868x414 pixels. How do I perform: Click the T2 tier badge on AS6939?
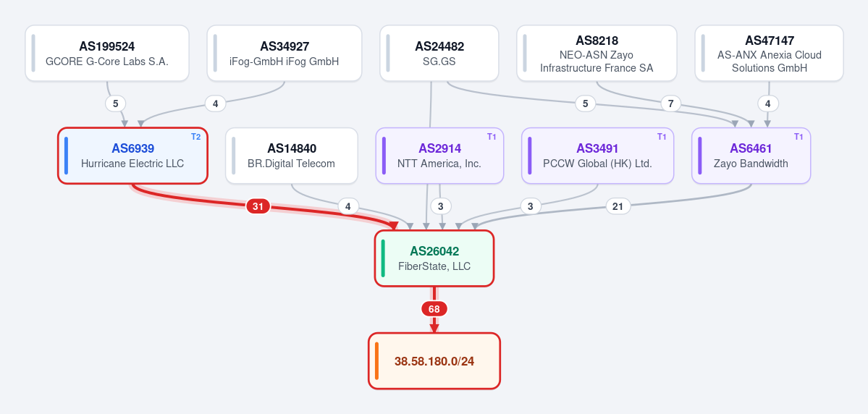tap(196, 137)
